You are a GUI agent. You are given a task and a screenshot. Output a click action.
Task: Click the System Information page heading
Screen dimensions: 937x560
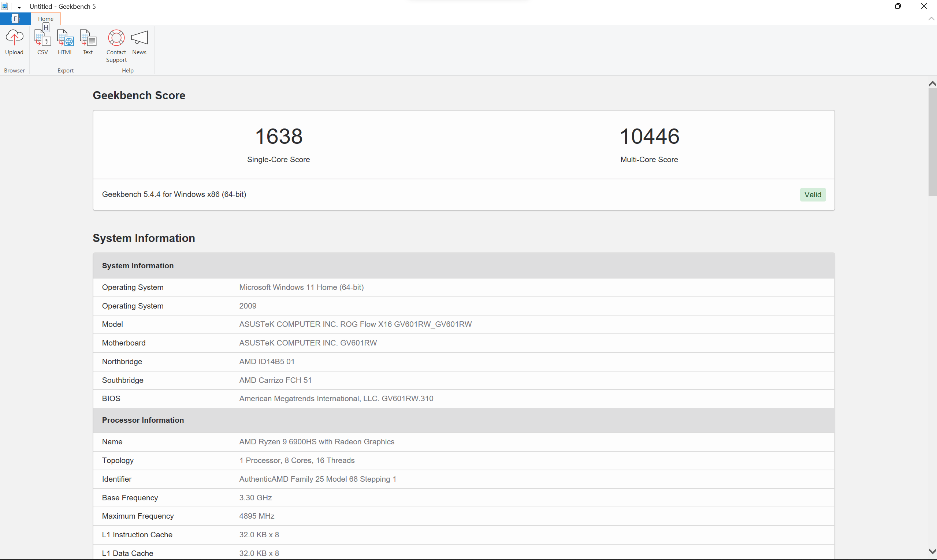click(x=144, y=238)
